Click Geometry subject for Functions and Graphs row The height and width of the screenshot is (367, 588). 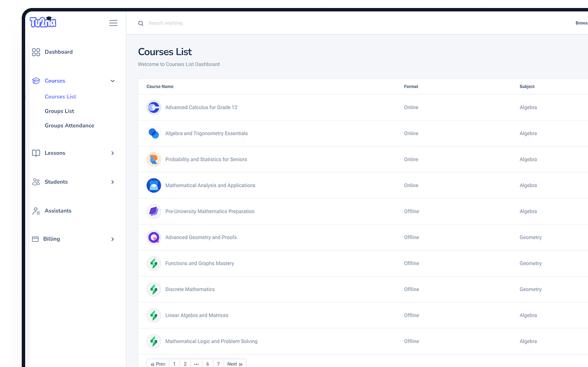click(531, 264)
